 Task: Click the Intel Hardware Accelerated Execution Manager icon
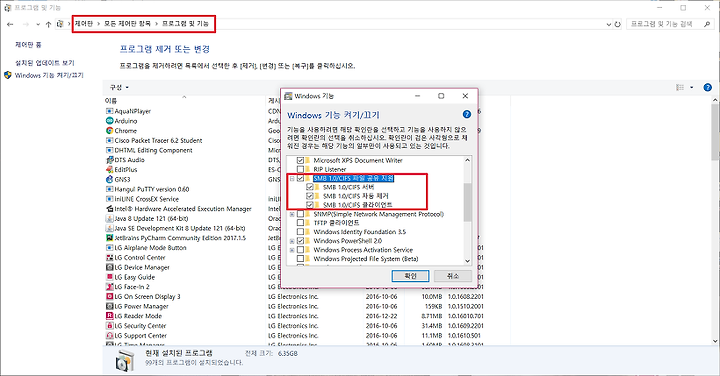pos(109,208)
